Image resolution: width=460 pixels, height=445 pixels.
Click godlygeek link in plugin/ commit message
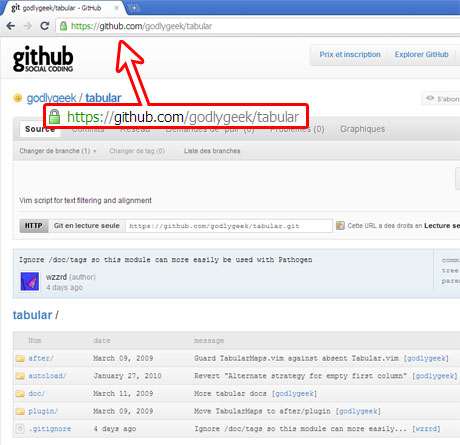358,411
